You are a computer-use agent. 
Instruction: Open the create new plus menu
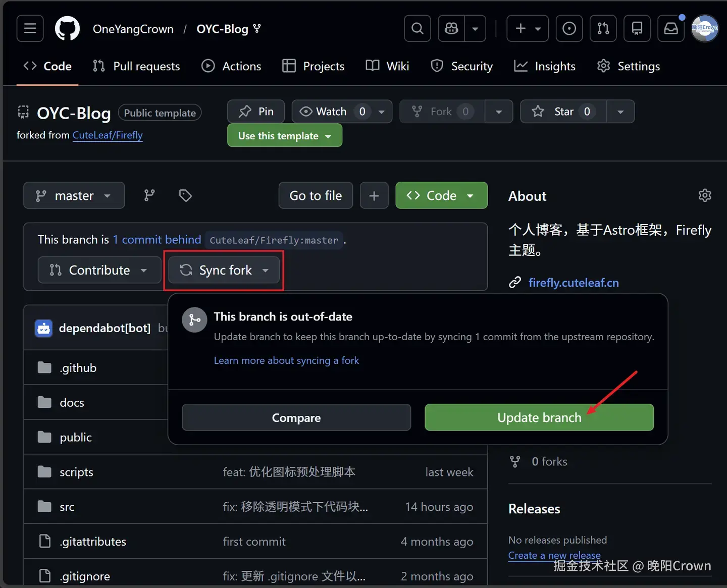tap(528, 28)
